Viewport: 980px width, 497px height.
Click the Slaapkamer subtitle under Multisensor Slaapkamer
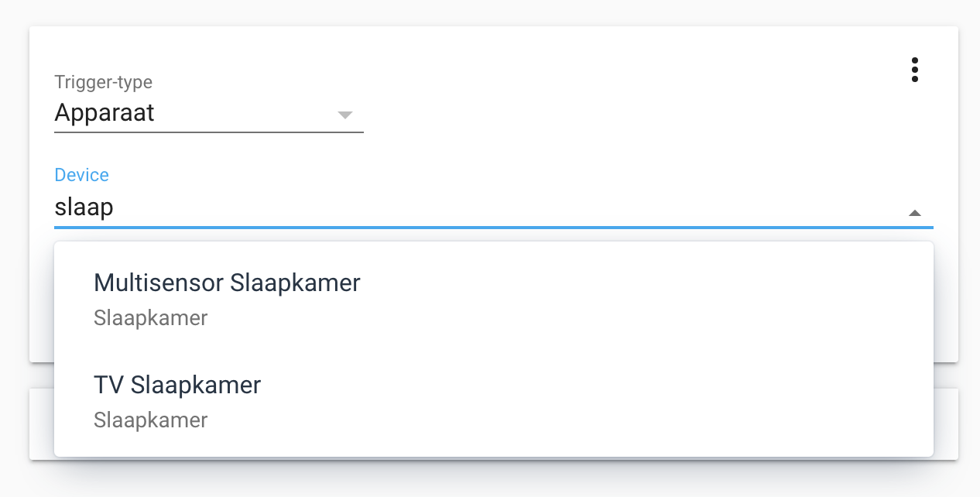click(x=150, y=317)
